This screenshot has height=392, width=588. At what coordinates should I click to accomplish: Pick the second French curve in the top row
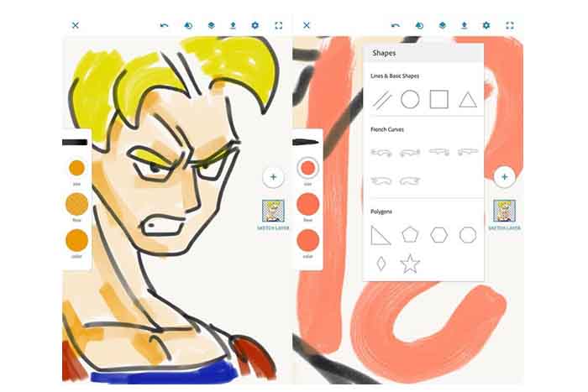410,153
